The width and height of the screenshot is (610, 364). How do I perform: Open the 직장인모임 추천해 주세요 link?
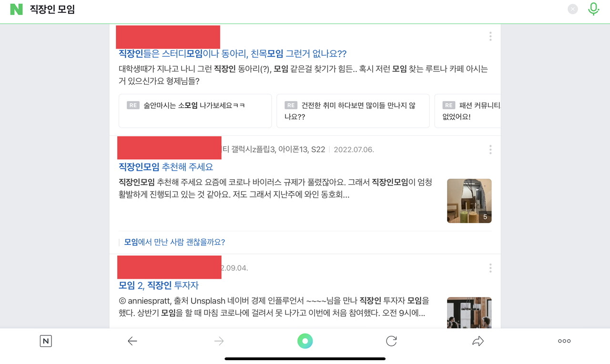[166, 167]
